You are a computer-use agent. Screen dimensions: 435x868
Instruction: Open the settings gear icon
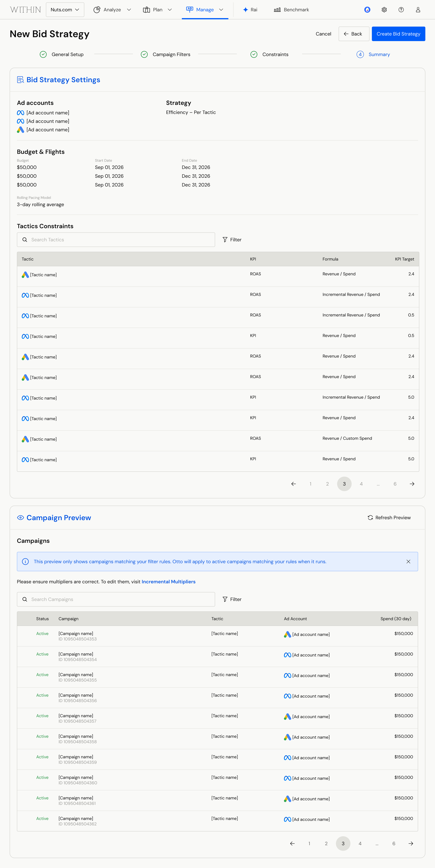[384, 10]
